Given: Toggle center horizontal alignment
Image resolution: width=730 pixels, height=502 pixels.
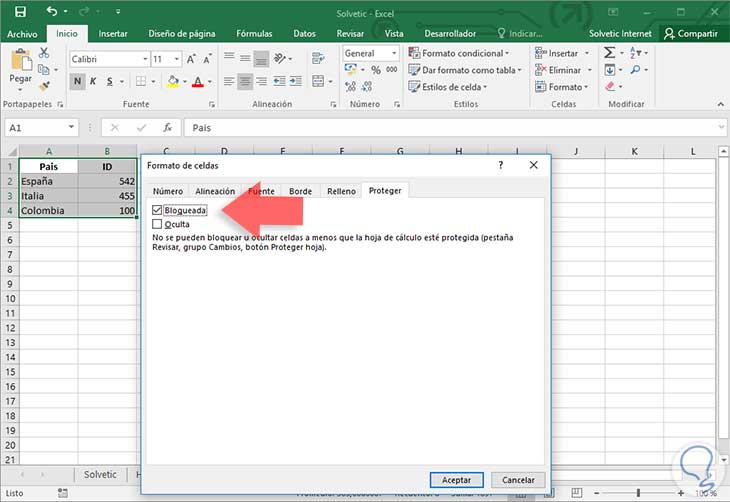Looking at the screenshot, I should coord(245,81).
